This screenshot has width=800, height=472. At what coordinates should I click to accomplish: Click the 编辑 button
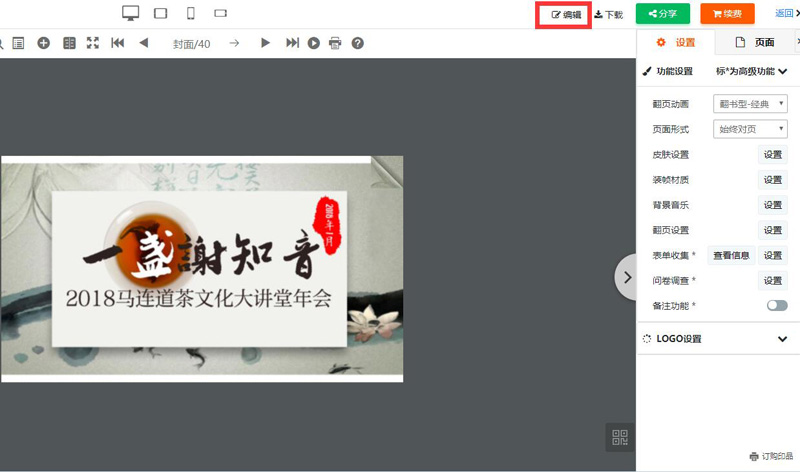[x=565, y=15]
